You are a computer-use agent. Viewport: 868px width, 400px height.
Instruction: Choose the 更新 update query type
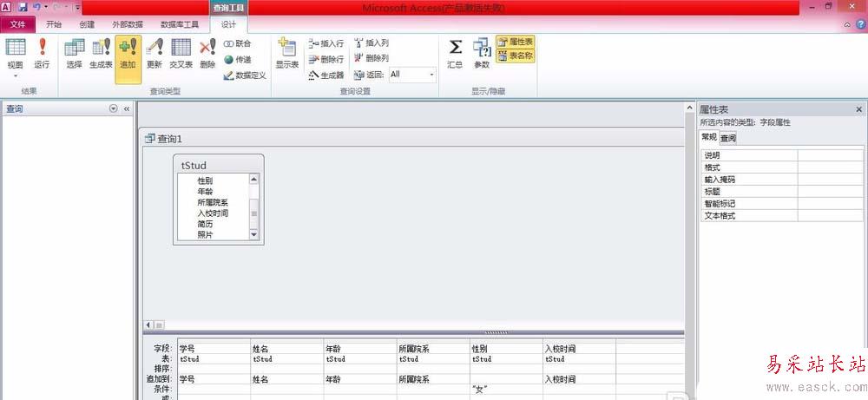coord(155,54)
